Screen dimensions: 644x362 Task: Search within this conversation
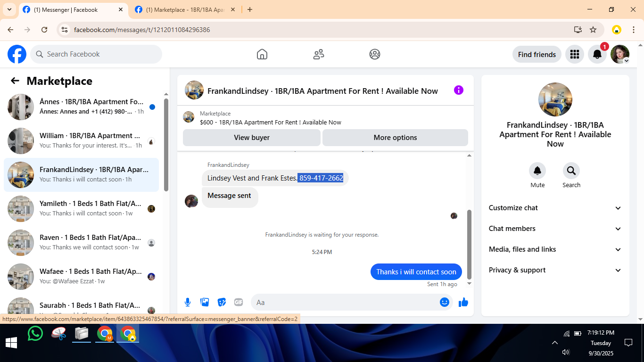(x=571, y=175)
